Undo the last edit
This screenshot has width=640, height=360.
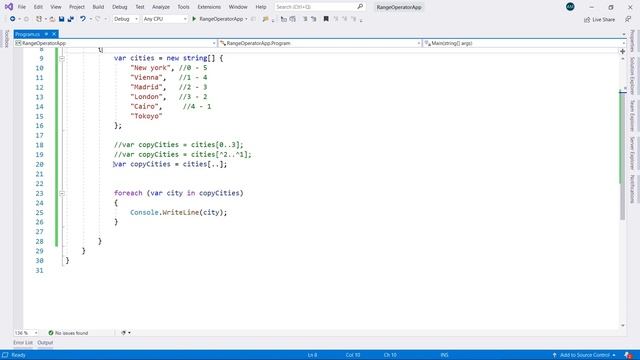pyautogui.click(x=83, y=19)
